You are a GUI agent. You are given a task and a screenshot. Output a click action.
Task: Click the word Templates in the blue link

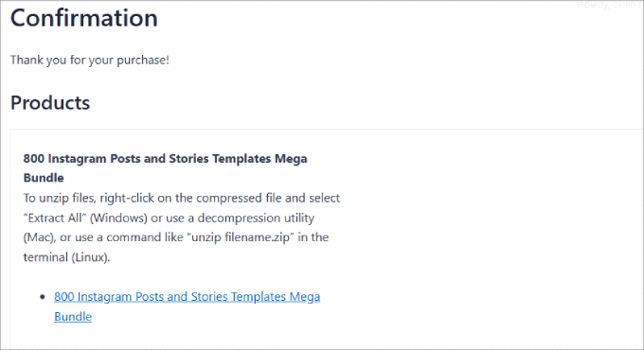259,297
